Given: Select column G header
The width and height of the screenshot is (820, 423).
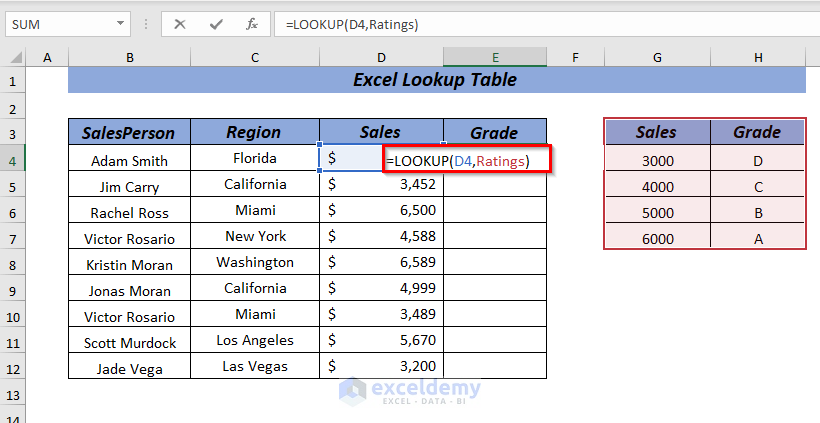Looking at the screenshot, I should click(657, 58).
